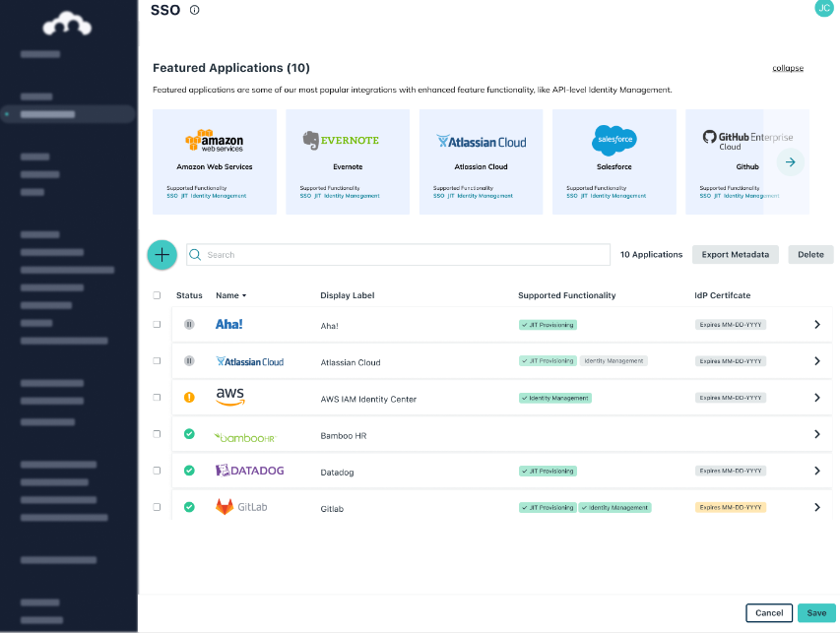Click the Cancel button

(x=769, y=612)
